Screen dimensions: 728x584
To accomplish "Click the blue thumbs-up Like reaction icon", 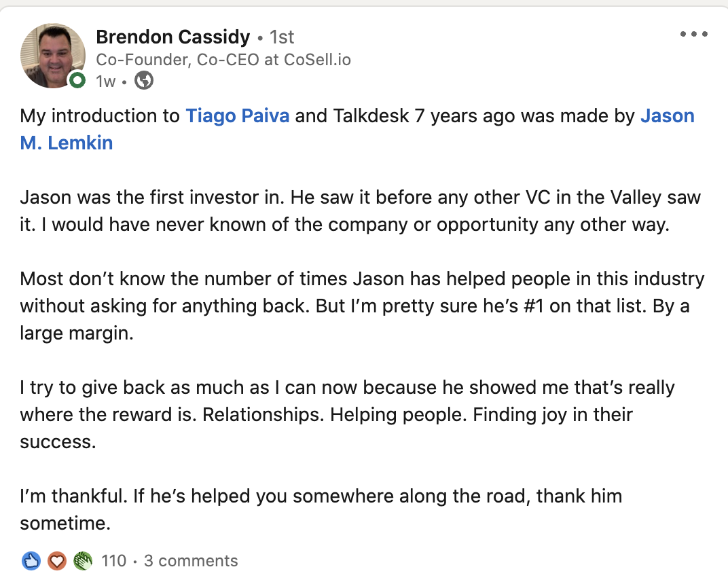I will point(31,562).
